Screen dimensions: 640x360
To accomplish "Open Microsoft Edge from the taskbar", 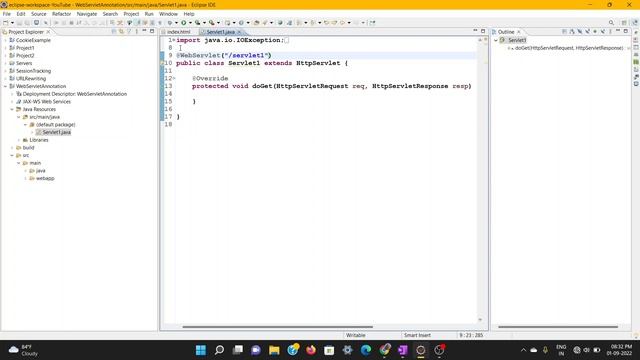I will coord(366,350).
